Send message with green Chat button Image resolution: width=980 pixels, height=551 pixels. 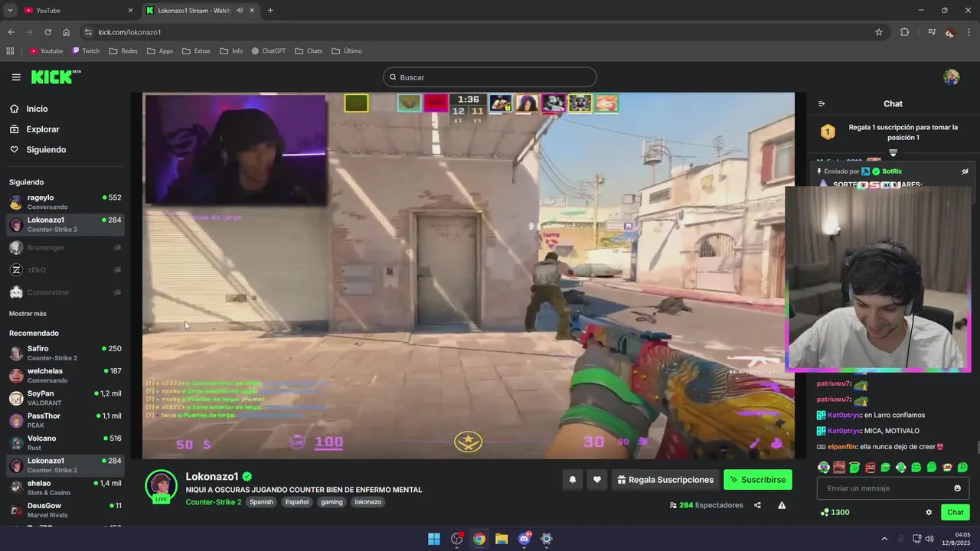pos(955,513)
